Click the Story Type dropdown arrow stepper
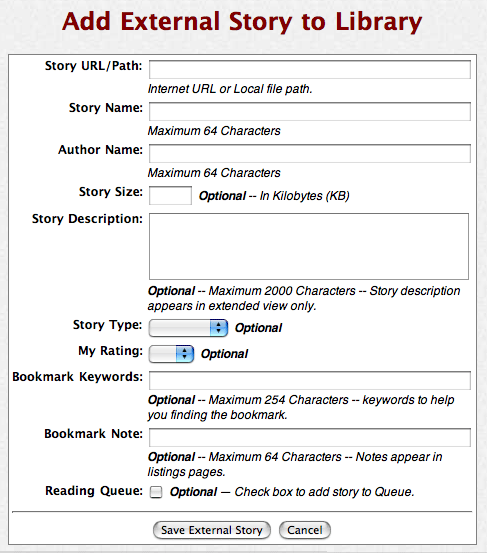The width and height of the screenshot is (487, 553). [219, 328]
